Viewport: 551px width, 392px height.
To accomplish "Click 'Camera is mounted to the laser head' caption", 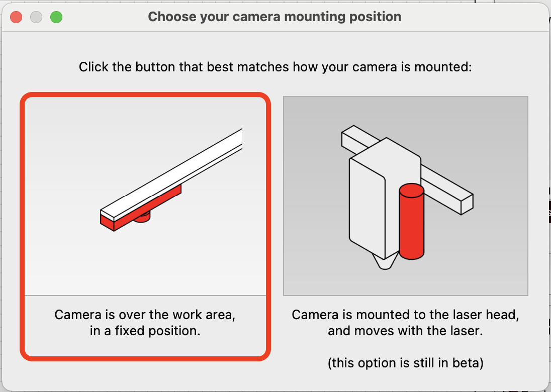I will click(405, 315).
